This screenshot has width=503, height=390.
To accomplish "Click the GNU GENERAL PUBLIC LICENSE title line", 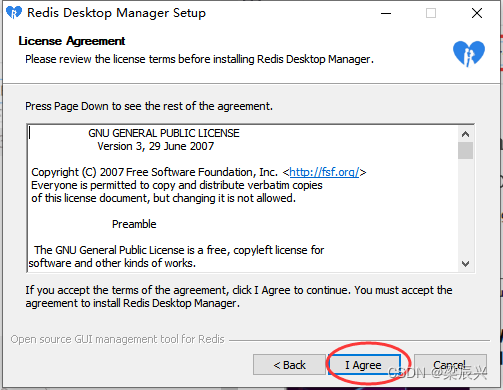I will point(164,133).
